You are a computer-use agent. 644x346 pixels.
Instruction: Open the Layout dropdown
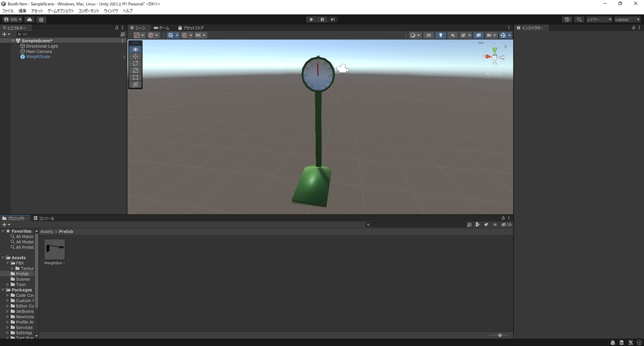tap(627, 20)
